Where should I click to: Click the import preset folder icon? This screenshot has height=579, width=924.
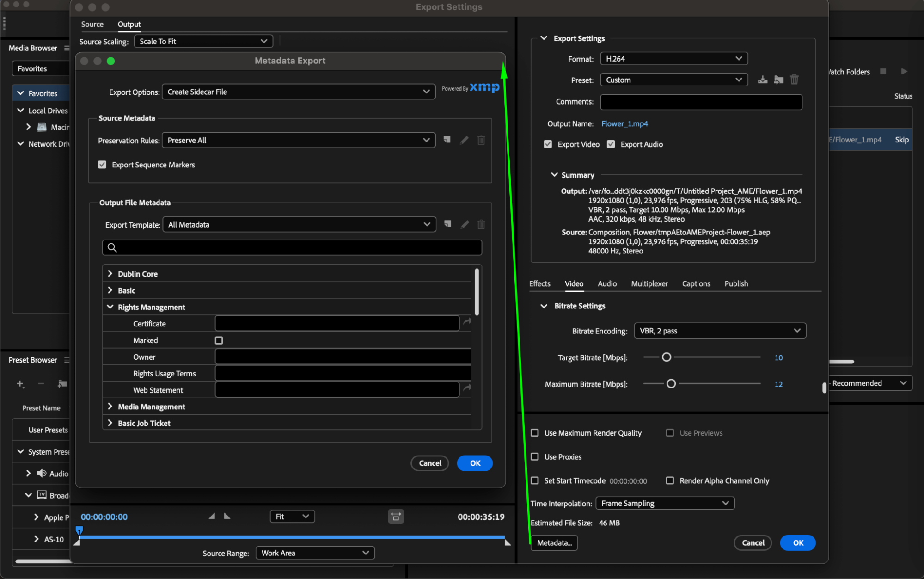pos(779,80)
